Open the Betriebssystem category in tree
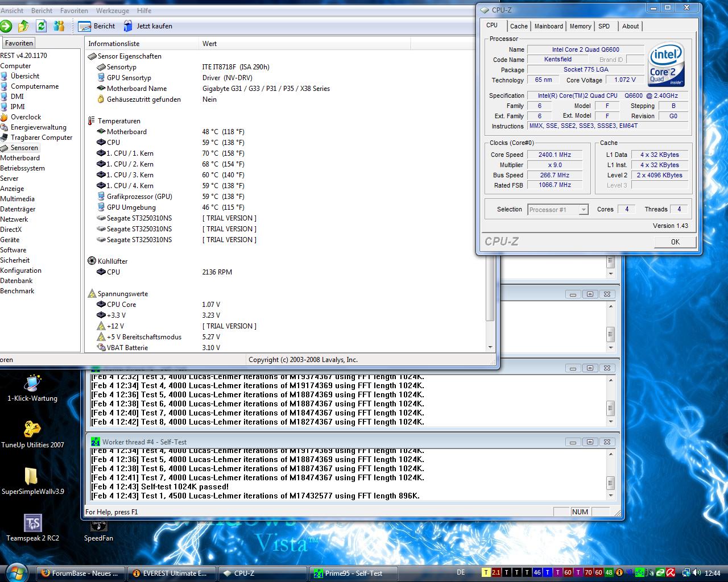Image resolution: width=728 pixels, height=582 pixels. coord(22,168)
